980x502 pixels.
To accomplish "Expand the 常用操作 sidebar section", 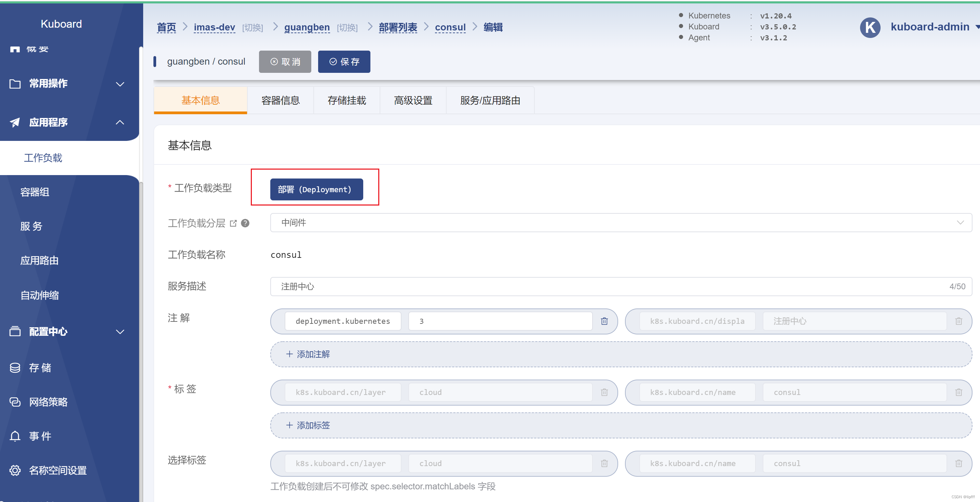I will click(x=120, y=84).
